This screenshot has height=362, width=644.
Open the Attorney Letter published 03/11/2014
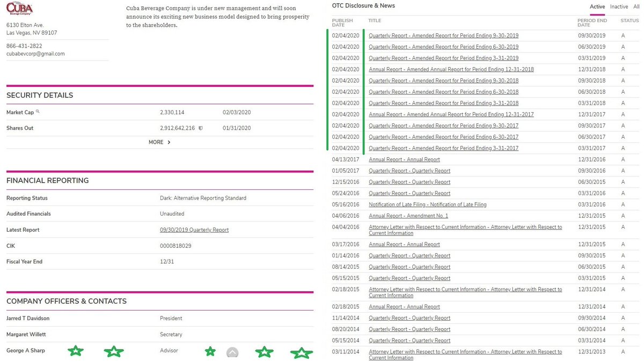pos(465,354)
